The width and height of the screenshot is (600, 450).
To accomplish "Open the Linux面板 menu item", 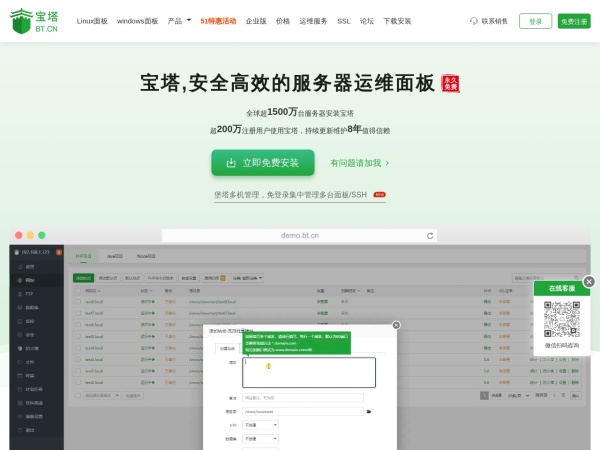I will 92,21.
